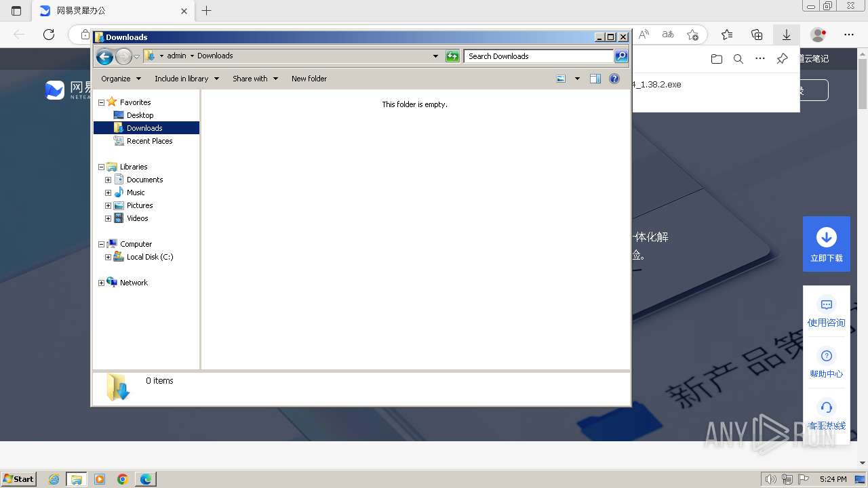Collapse the Computer group

click(x=102, y=244)
